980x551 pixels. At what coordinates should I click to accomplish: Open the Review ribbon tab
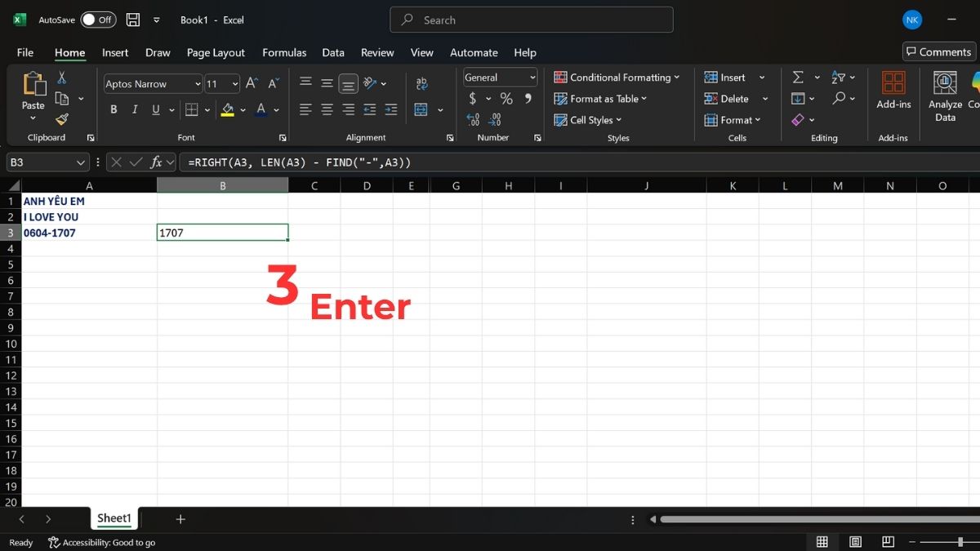click(376, 52)
